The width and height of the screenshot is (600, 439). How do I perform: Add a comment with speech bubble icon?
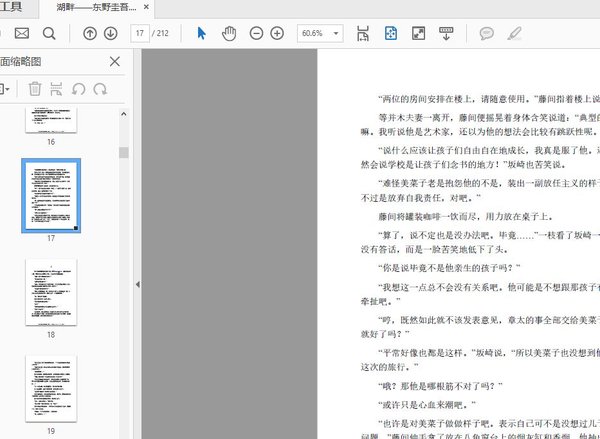click(487, 33)
